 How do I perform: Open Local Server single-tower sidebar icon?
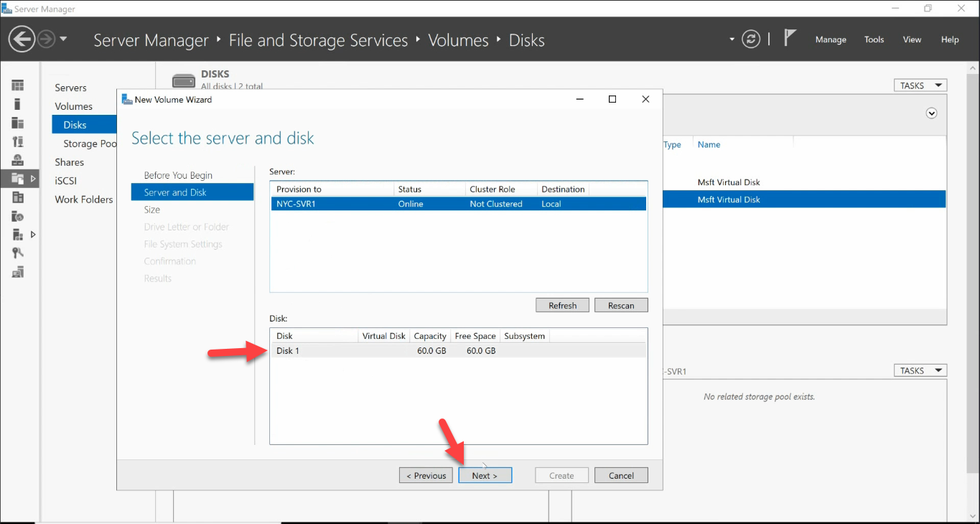[x=18, y=104]
